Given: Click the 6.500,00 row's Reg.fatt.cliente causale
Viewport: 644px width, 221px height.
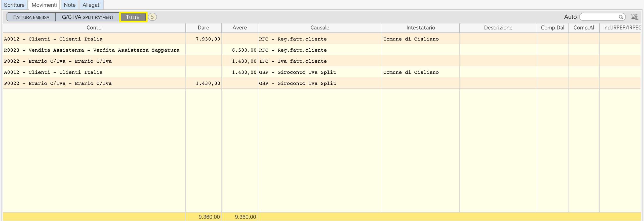Looking at the screenshot, I should (x=293, y=50).
